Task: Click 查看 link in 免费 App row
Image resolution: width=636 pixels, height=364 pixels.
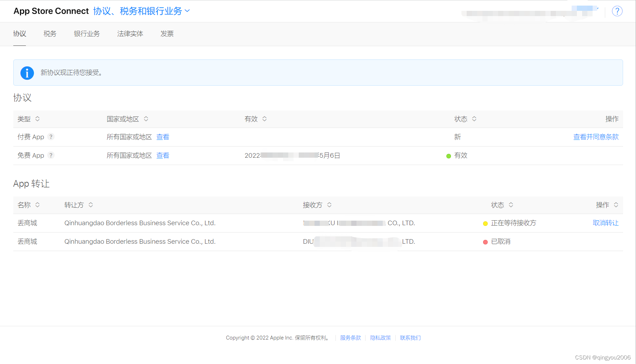Action: pos(163,155)
